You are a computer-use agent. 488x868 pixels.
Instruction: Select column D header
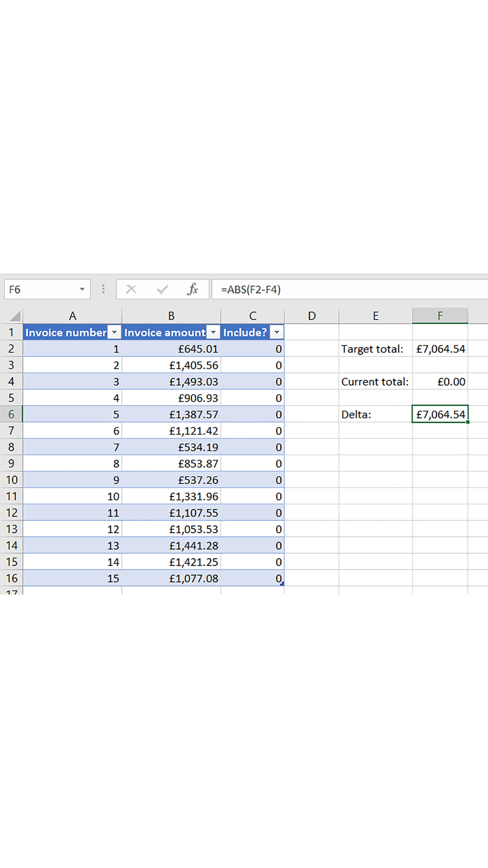311,316
